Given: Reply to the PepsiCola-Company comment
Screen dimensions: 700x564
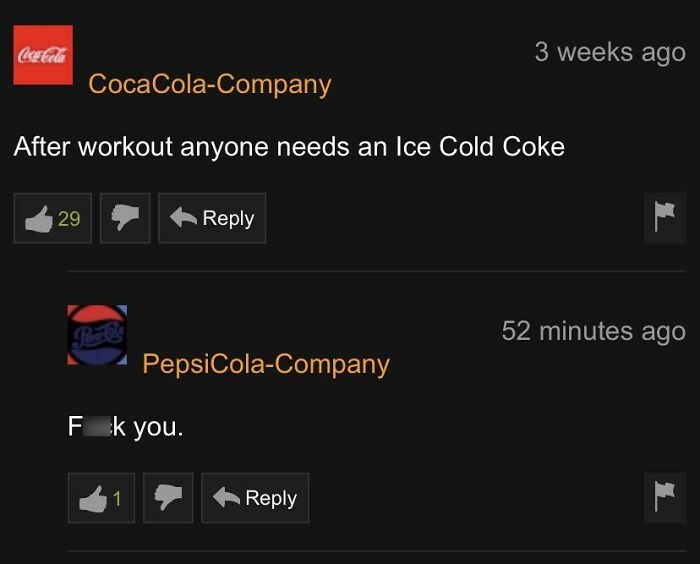Looking at the screenshot, I should coord(255,498).
